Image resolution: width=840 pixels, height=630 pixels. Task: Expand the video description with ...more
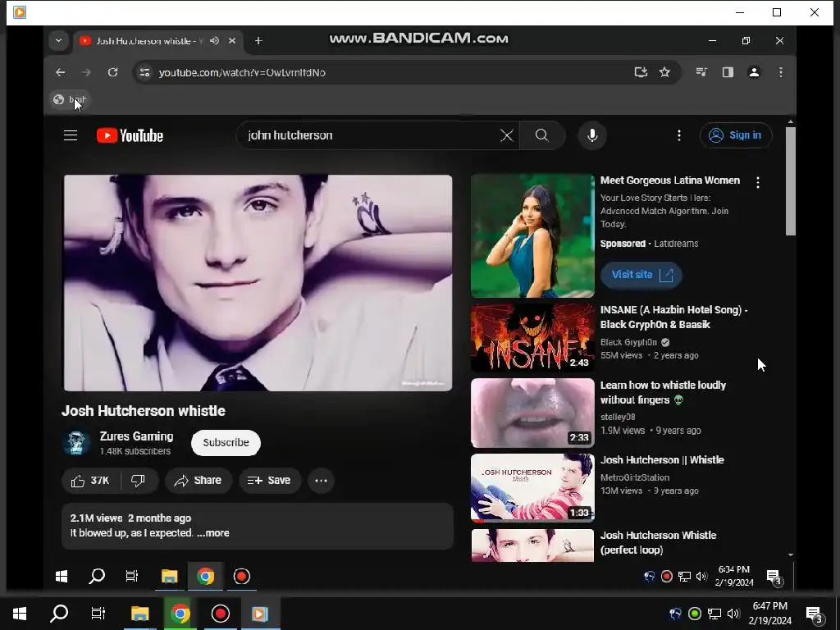click(213, 533)
